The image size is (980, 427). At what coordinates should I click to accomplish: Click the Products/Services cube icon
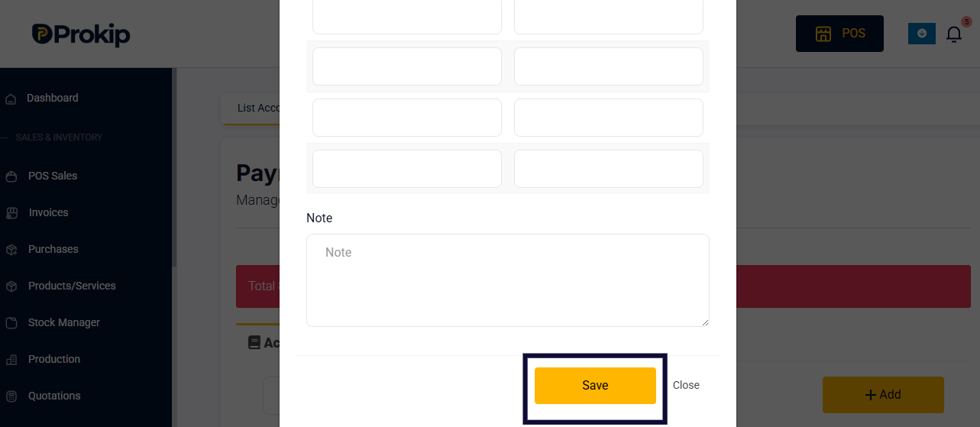[11, 286]
